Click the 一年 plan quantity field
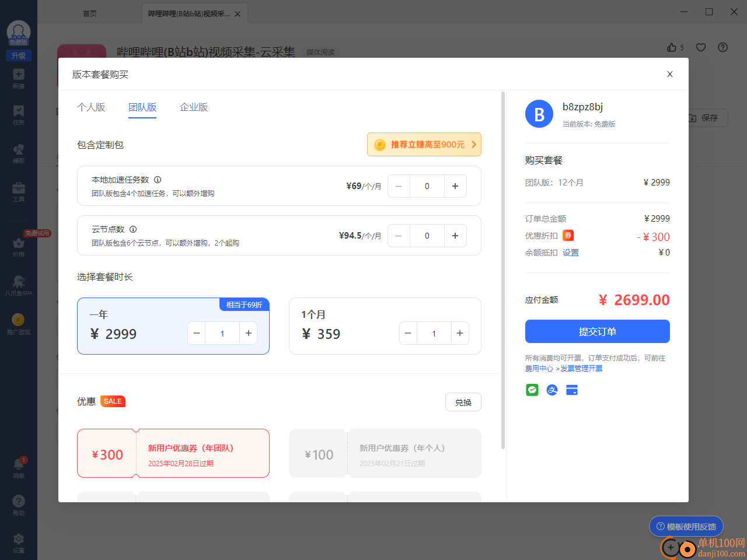747x560 pixels. tap(222, 333)
